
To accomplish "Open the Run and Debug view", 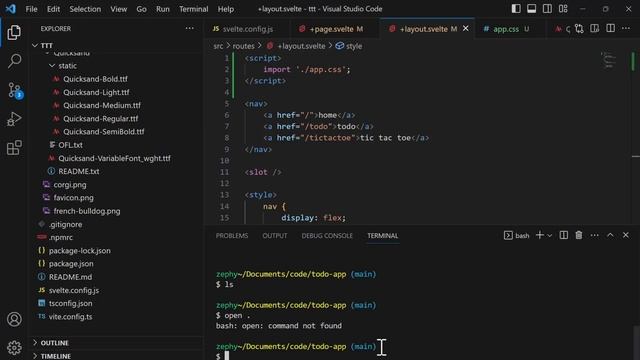I will (x=14, y=119).
